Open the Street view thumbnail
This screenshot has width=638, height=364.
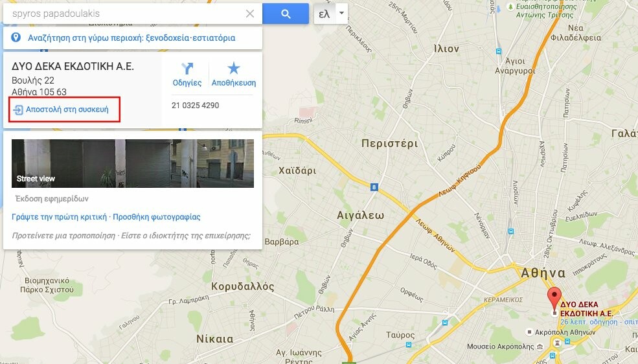(x=133, y=163)
